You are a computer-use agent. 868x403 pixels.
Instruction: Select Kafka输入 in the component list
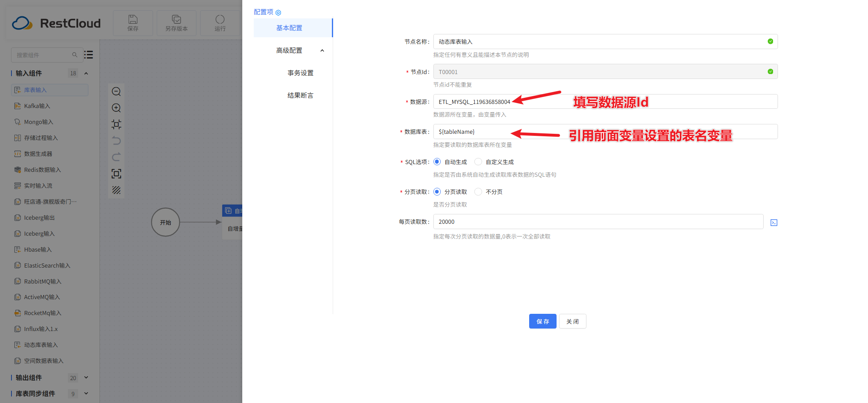point(37,106)
